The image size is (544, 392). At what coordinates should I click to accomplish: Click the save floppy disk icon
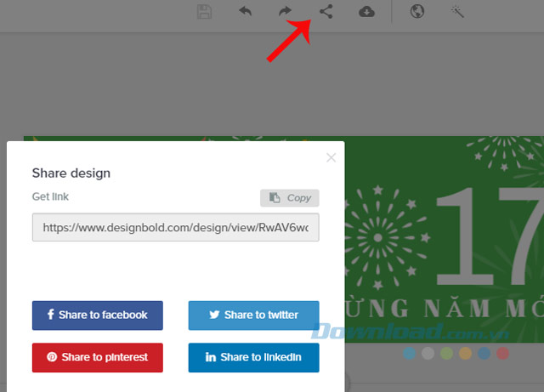pyautogui.click(x=204, y=12)
